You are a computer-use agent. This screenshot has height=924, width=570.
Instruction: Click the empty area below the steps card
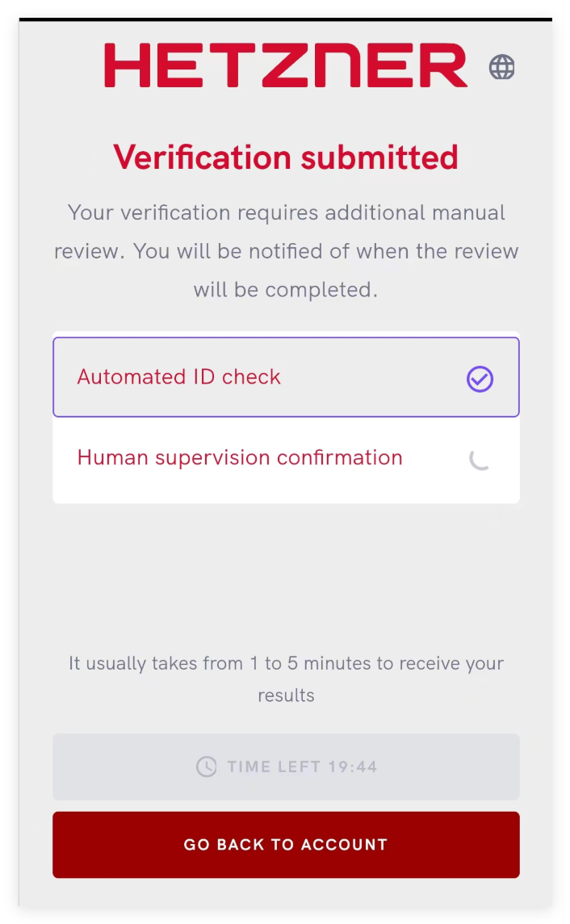(x=286, y=573)
